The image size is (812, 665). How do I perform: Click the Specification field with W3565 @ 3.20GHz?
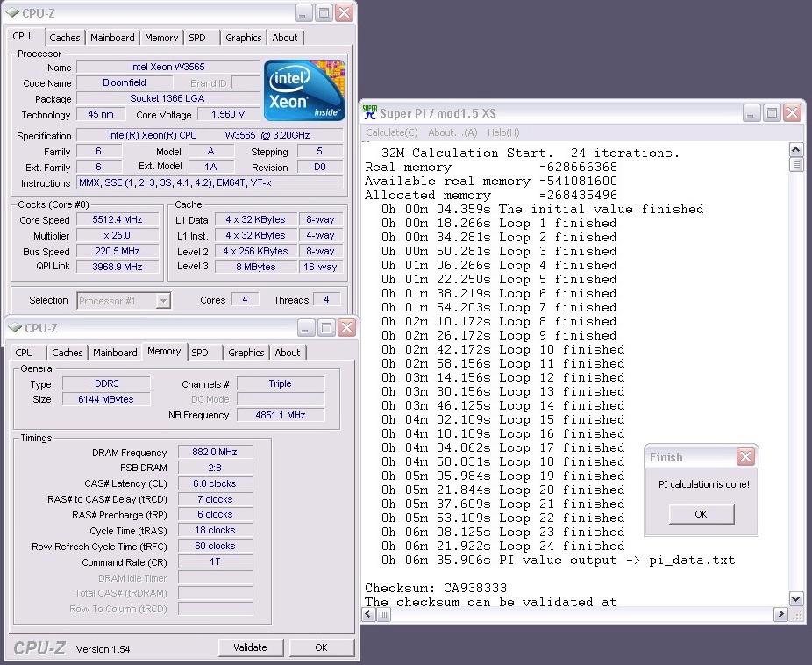point(210,136)
